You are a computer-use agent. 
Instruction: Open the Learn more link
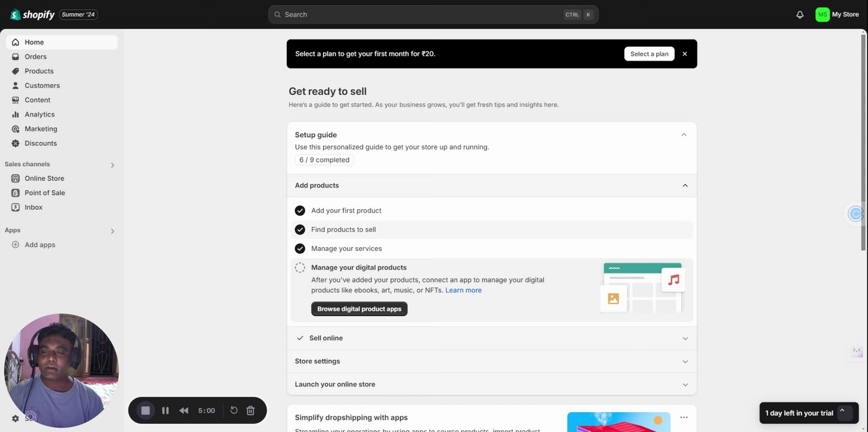pos(463,290)
